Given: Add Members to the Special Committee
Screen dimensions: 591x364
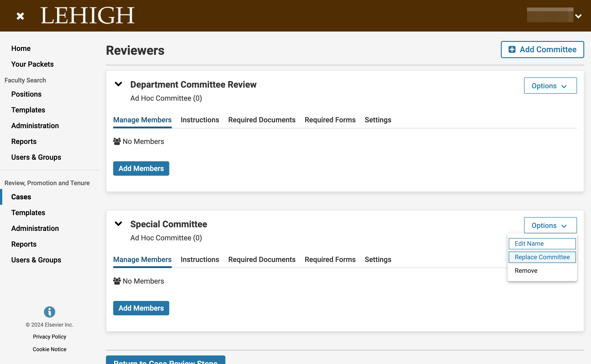Looking at the screenshot, I should (141, 308).
